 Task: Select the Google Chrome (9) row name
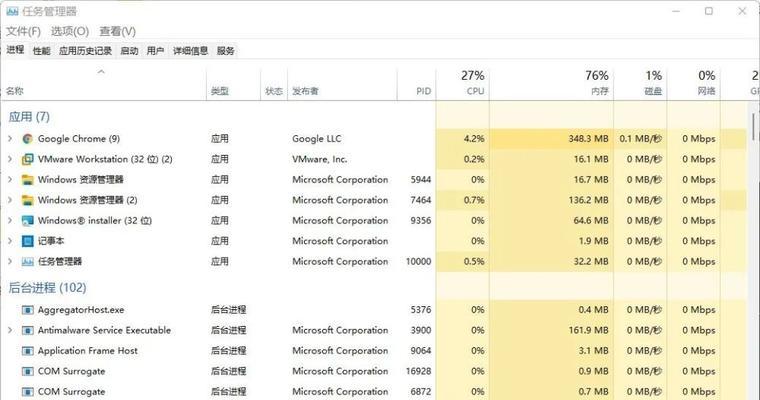pos(79,139)
